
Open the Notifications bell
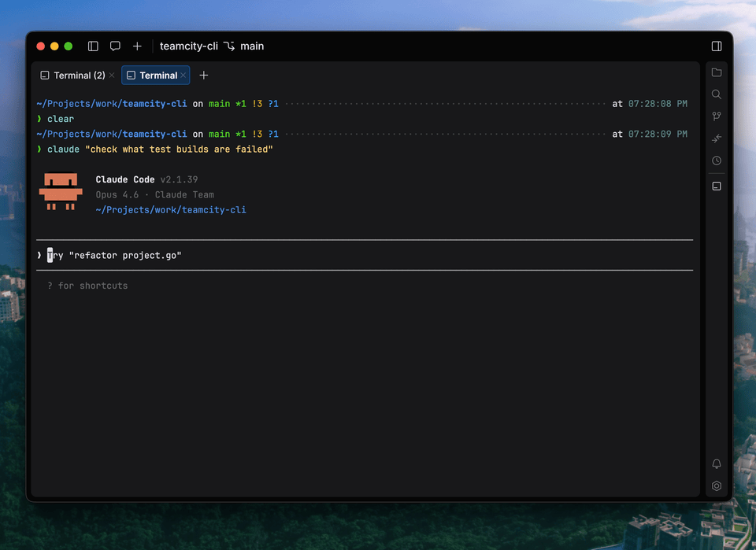(717, 464)
